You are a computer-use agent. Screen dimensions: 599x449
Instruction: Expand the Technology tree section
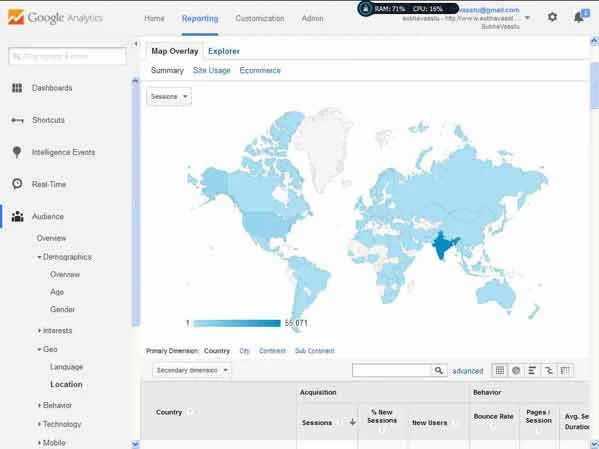39,424
